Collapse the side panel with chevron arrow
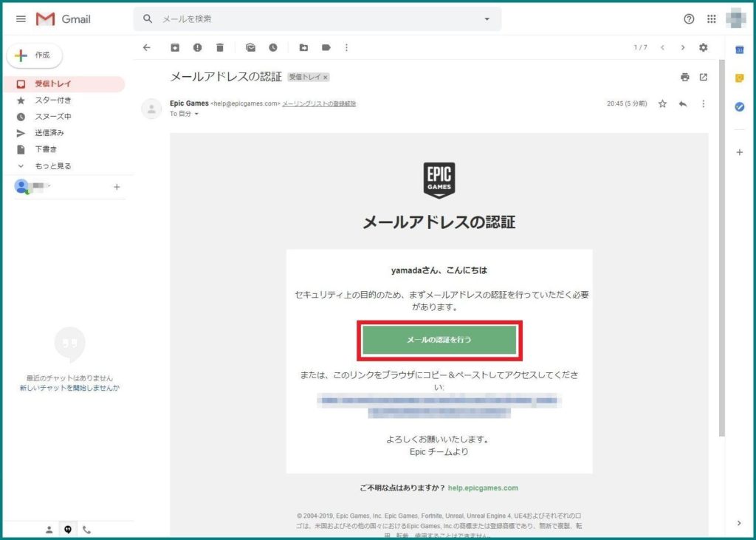This screenshot has height=540, width=756. pyautogui.click(x=740, y=523)
